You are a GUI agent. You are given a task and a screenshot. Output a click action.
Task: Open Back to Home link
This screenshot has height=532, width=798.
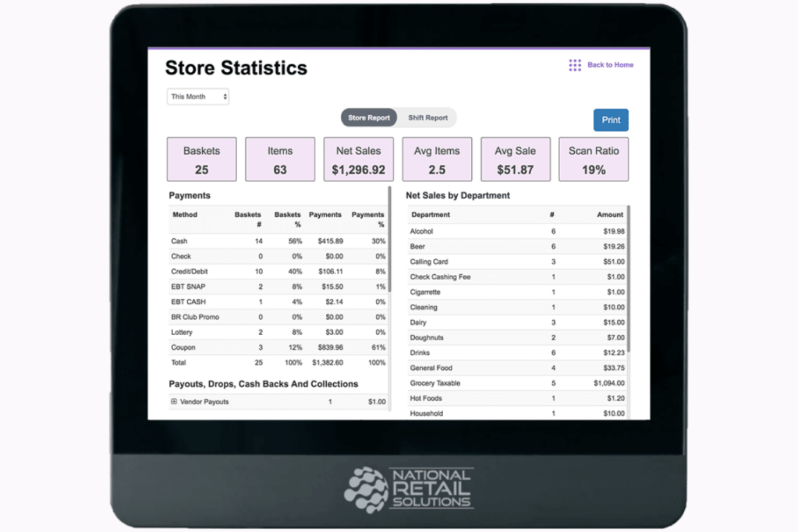[x=610, y=65]
